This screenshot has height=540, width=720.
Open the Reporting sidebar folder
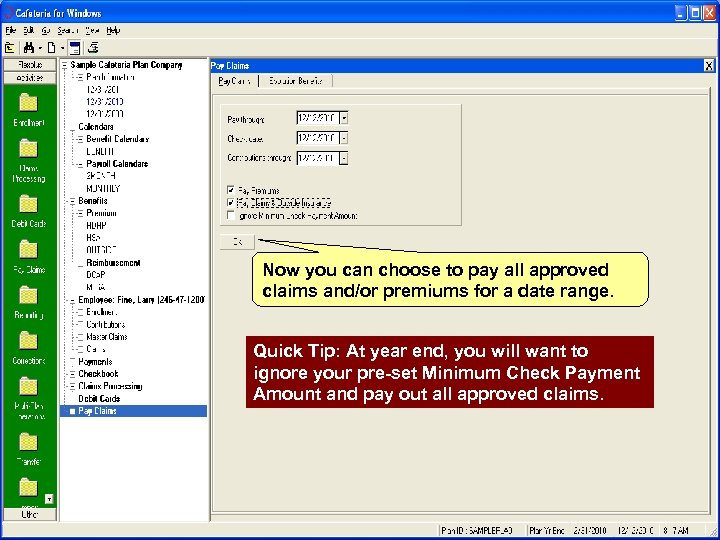pos(28,296)
